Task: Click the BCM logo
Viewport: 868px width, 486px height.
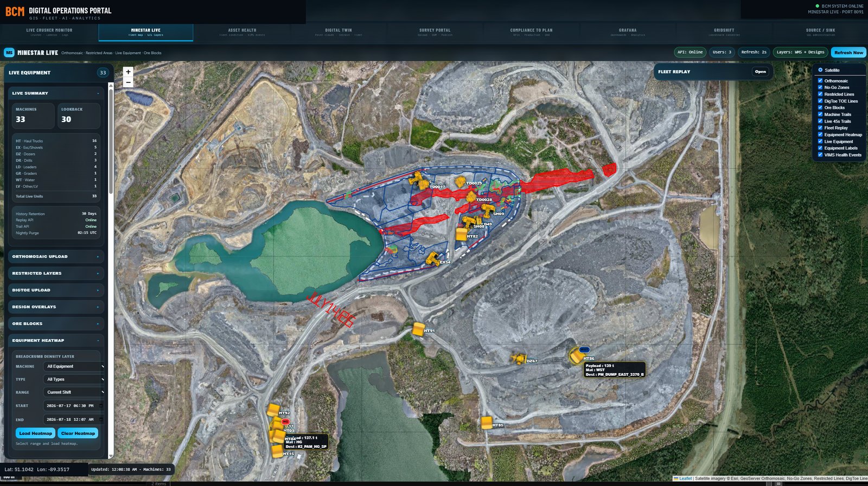Action: tap(15, 11)
